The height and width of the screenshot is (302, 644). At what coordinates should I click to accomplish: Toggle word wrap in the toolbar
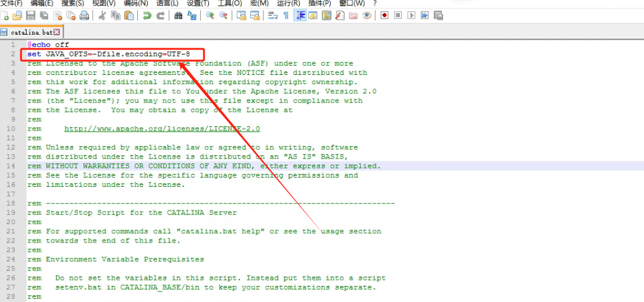pos(273,15)
